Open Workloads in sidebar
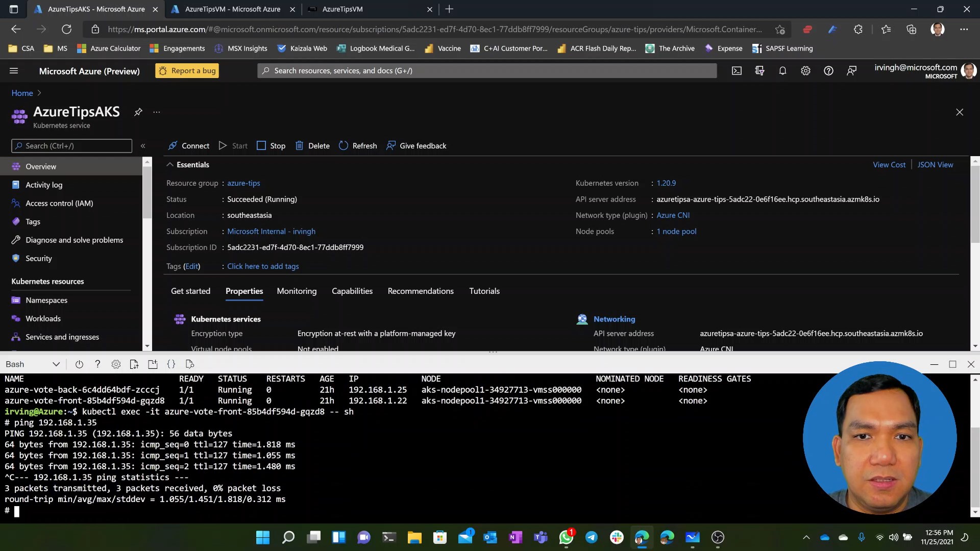980x551 pixels. click(71, 319)
